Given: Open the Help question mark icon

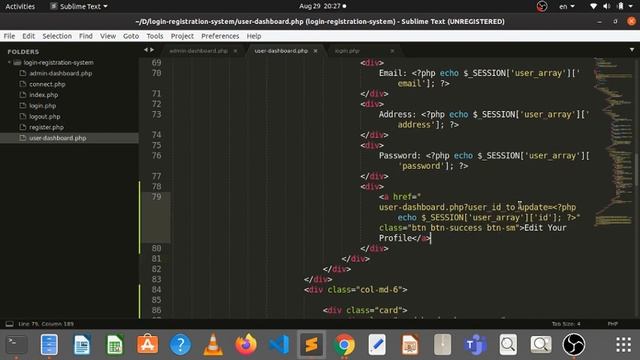Looking at the screenshot, I should click(180, 345).
